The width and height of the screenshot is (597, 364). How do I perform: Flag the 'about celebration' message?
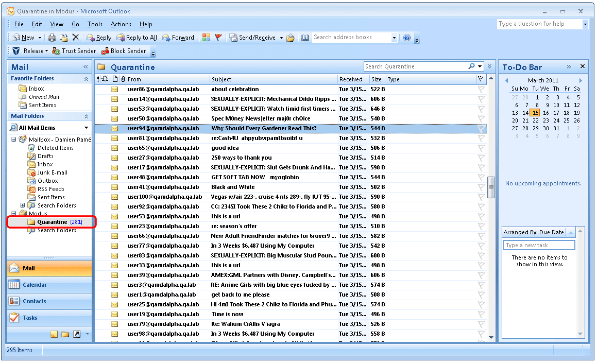[x=481, y=89]
